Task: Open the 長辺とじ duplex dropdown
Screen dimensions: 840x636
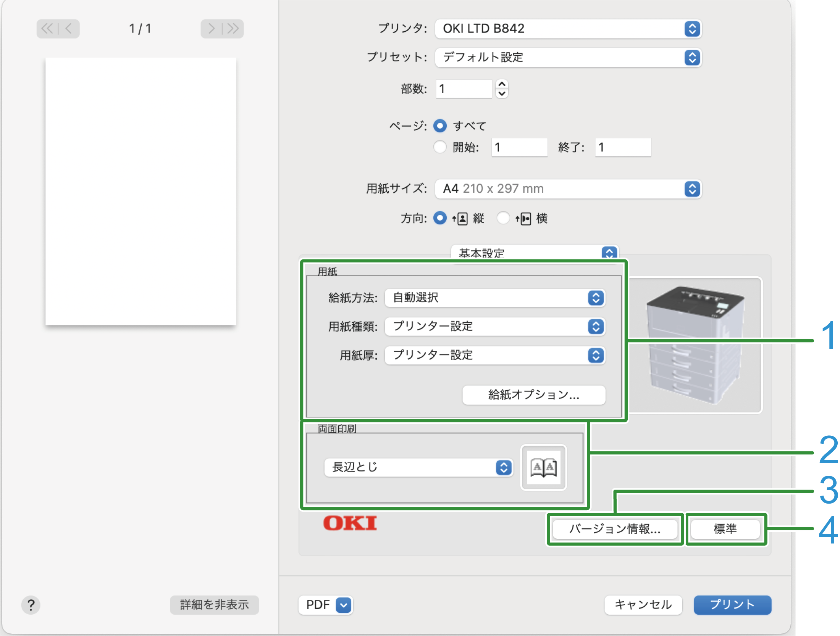Action: pyautogui.click(x=418, y=467)
